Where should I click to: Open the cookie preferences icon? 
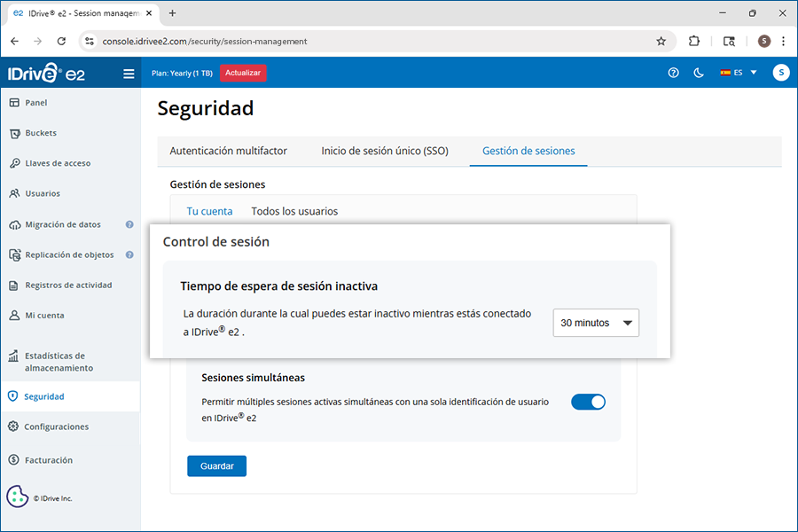18,497
